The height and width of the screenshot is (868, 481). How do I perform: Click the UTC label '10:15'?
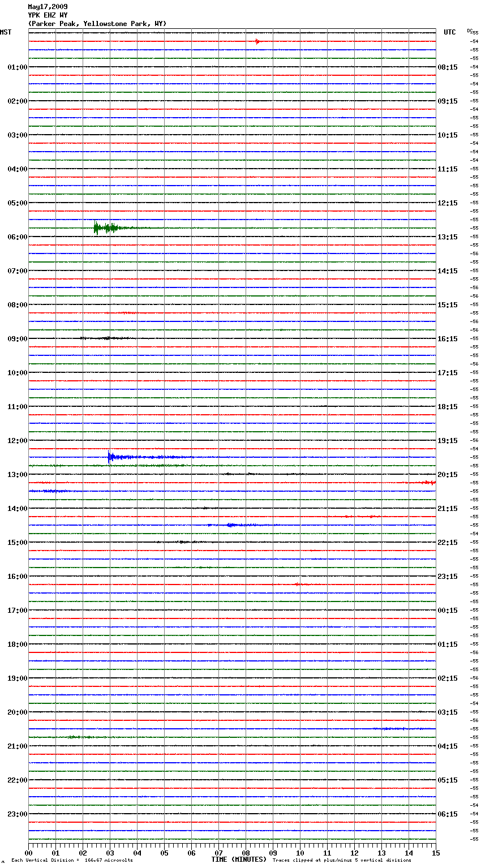(x=448, y=135)
